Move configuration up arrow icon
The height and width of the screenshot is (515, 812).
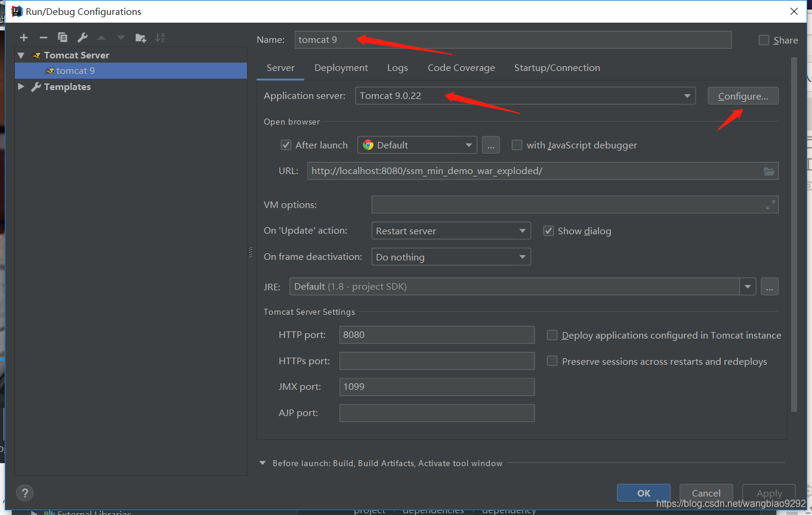click(101, 38)
